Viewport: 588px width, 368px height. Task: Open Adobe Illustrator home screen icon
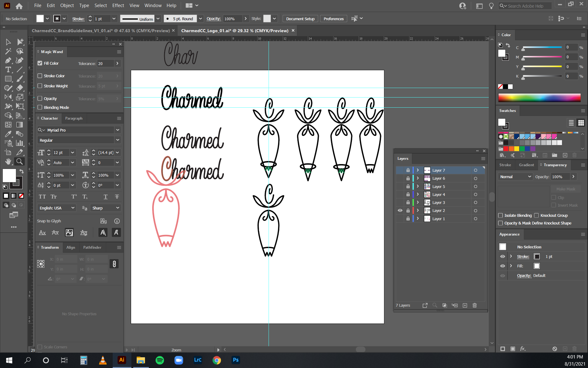click(x=19, y=6)
